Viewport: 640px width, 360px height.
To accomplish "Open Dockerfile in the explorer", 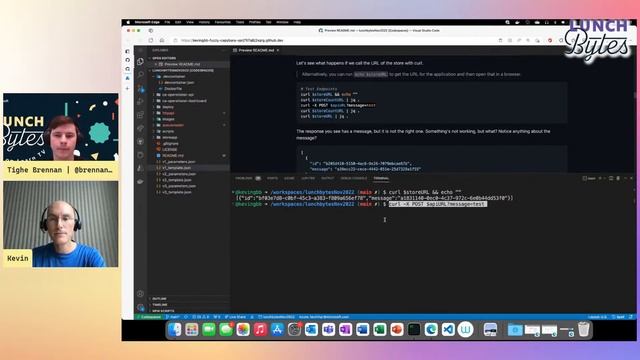I will tap(173, 89).
